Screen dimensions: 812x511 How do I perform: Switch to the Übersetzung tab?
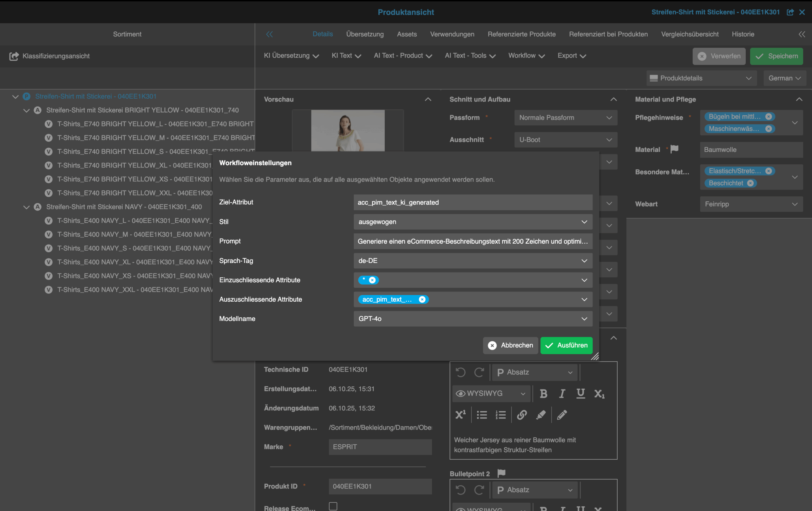tap(364, 34)
